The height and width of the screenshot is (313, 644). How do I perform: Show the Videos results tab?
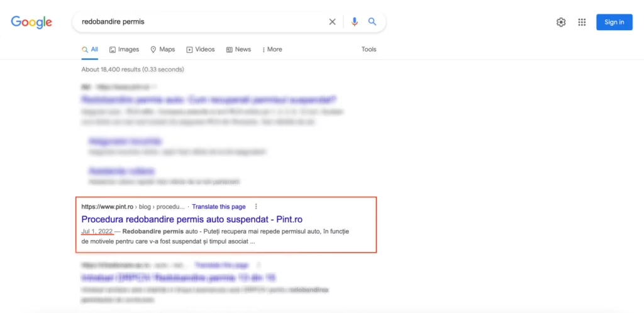click(201, 50)
